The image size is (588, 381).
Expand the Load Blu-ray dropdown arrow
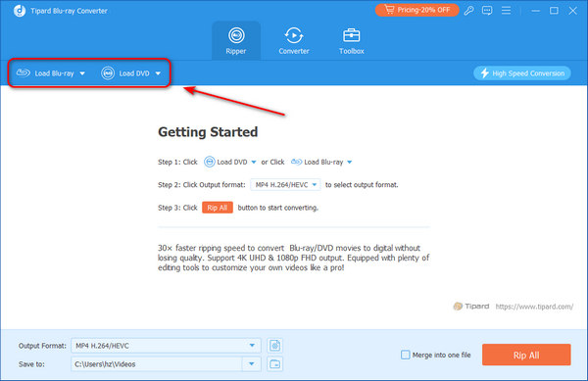(82, 73)
